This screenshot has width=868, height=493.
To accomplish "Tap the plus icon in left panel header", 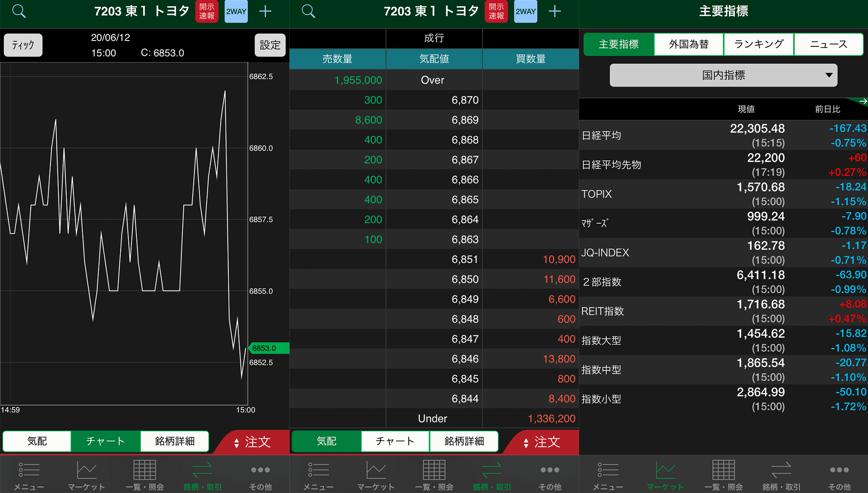I will pyautogui.click(x=266, y=11).
